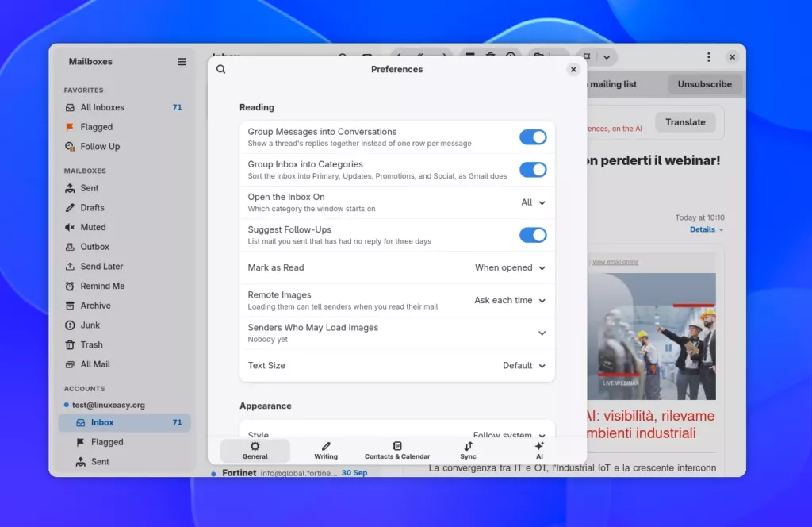Click the search icon in Preferences
The height and width of the screenshot is (527, 812).
[220, 69]
